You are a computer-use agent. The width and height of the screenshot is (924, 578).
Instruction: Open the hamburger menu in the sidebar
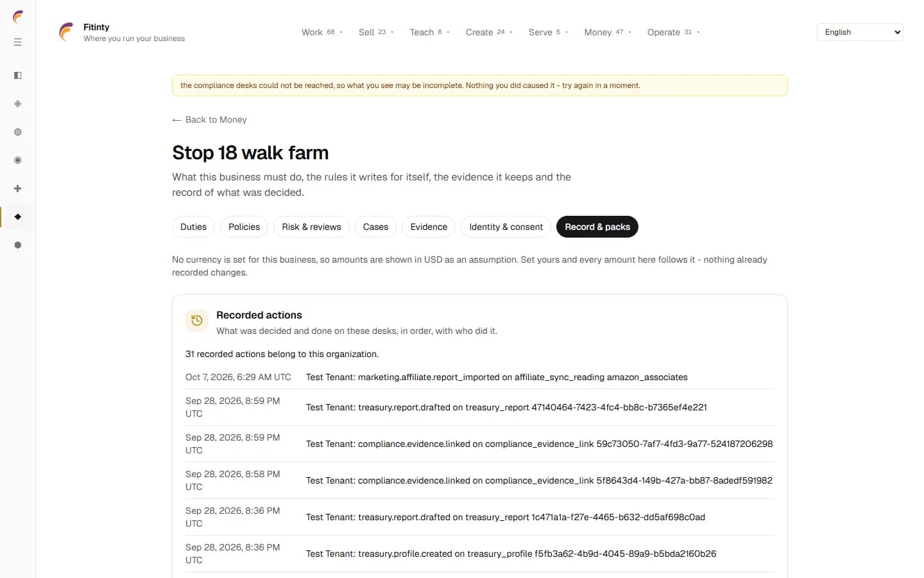click(x=18, y=42)
